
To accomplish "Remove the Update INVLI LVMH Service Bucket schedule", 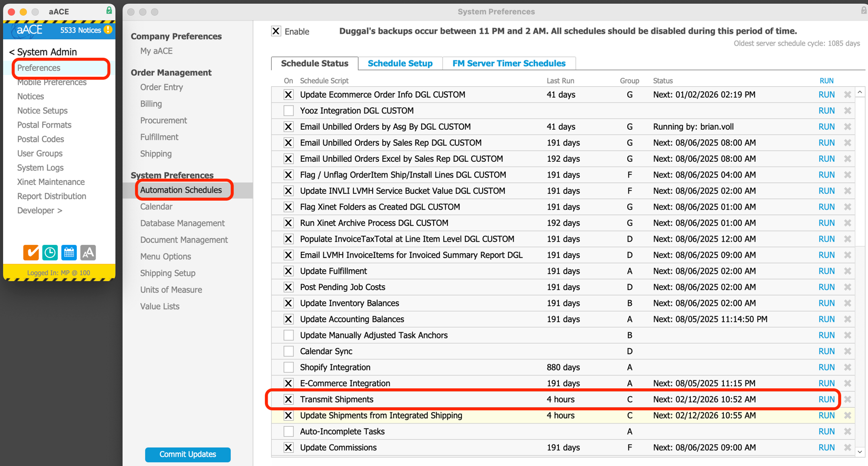I will [847, 191].
